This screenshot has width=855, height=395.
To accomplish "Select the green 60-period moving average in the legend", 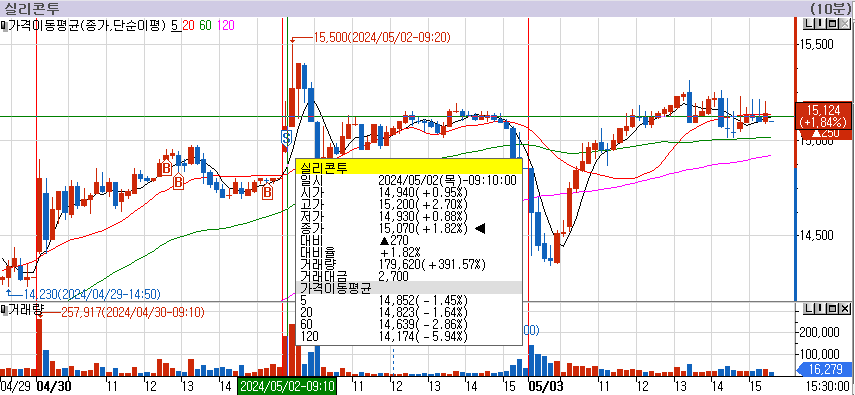I will [x=206, y=25].
